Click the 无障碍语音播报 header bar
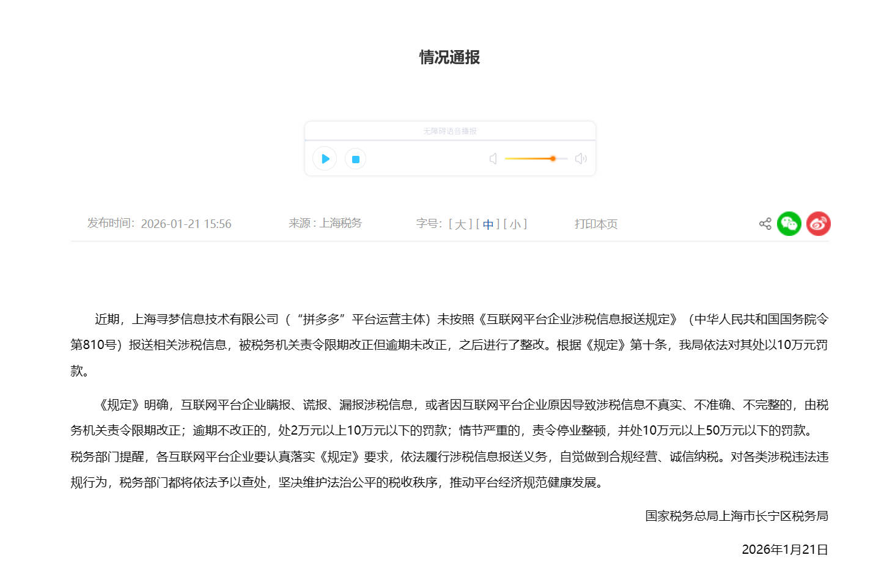This screenshot has height=588, width=873. pos(450,130)
